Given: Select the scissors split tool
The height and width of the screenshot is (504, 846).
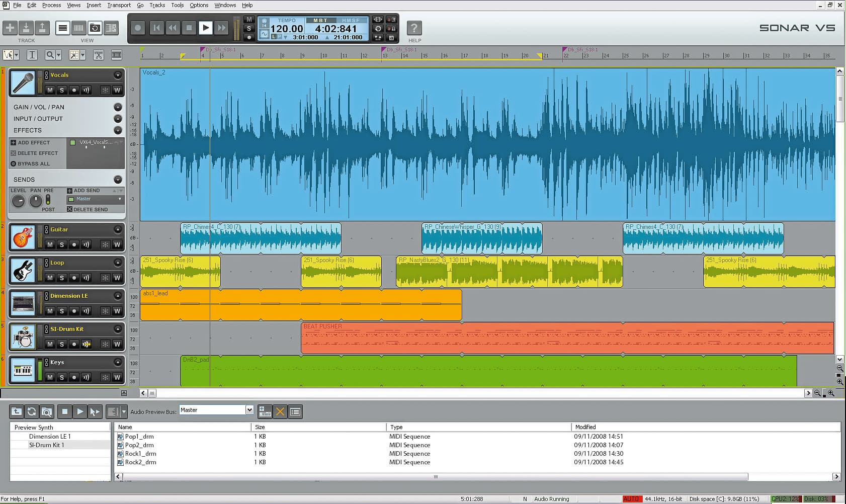Looking at the screenshot, I should pos(99,55).
